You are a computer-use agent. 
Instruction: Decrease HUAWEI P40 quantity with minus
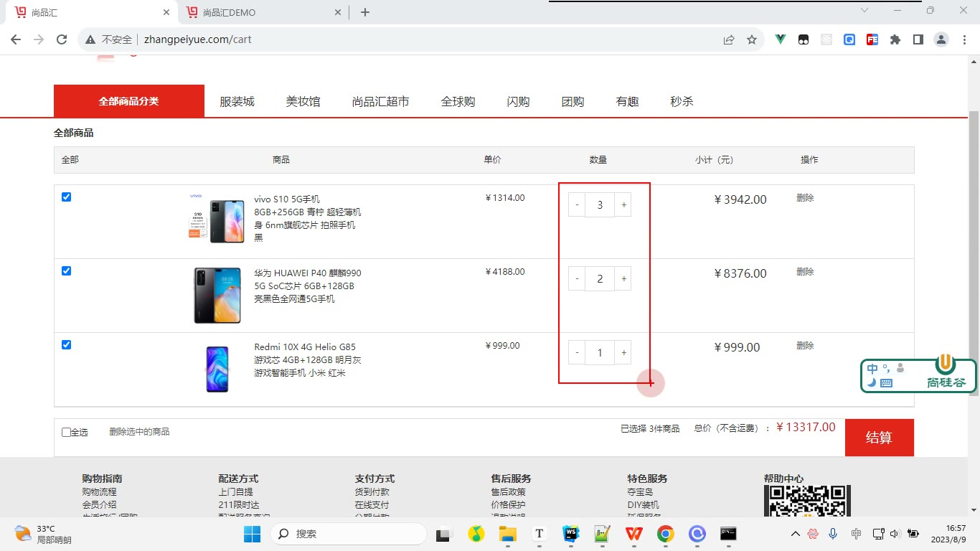point(577,279)
